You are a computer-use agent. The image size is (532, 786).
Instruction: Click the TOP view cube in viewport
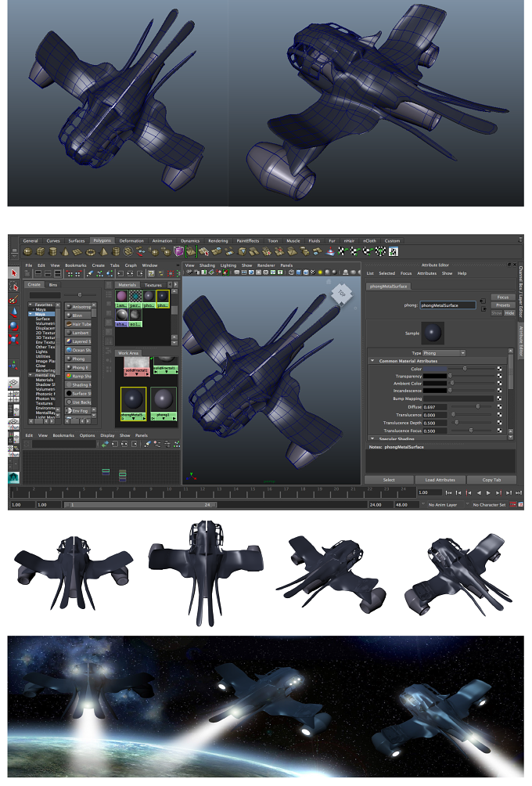(342, 294)
